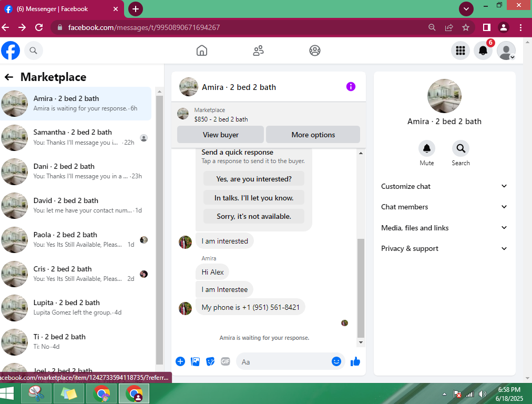Open the Groups icon in top navigation

(315, 50)
